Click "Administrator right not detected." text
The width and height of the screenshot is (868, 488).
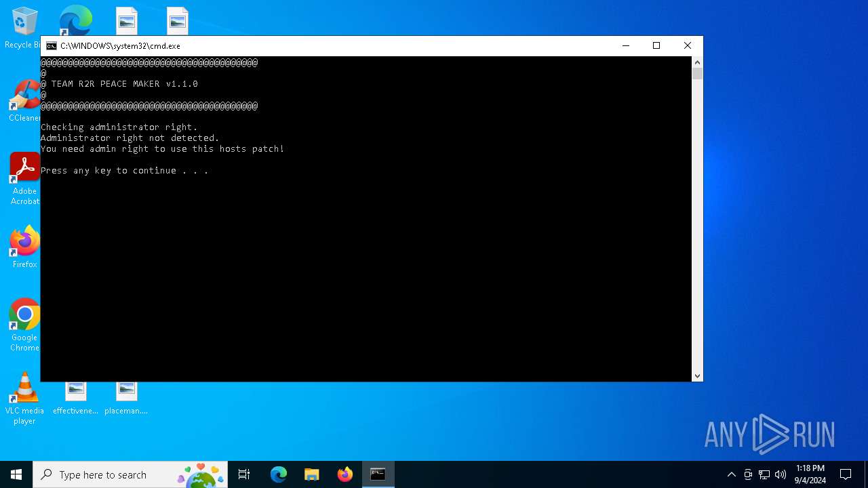click(130, 138)
